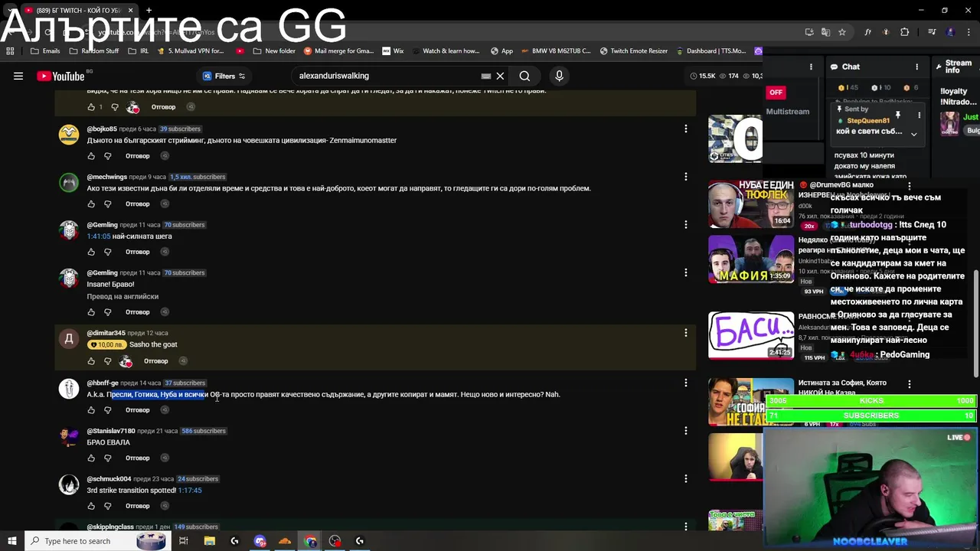Open options menu for @Stanislav7180's comment
This screenshot has height=551, width=980.
pyautogui.click(x=685, y=431)
